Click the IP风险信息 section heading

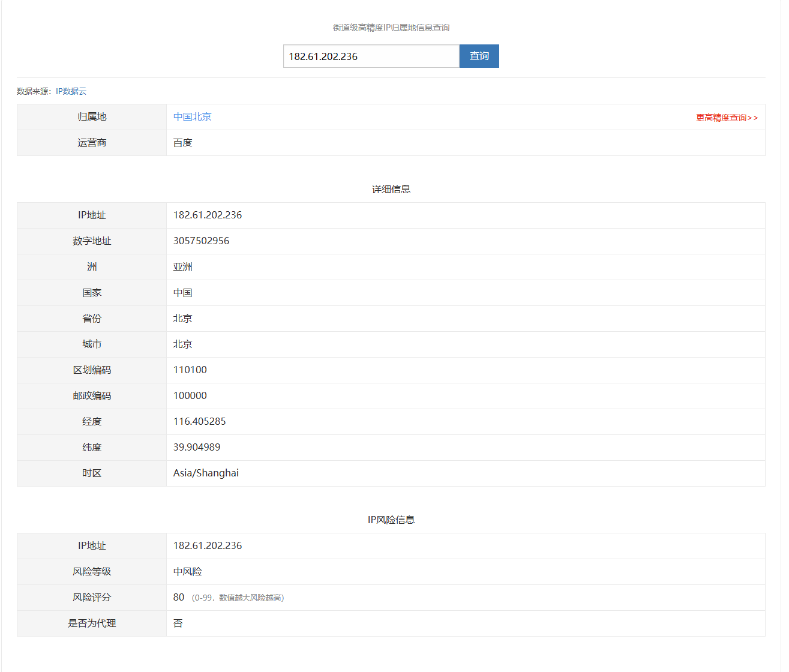click(391, 519)
